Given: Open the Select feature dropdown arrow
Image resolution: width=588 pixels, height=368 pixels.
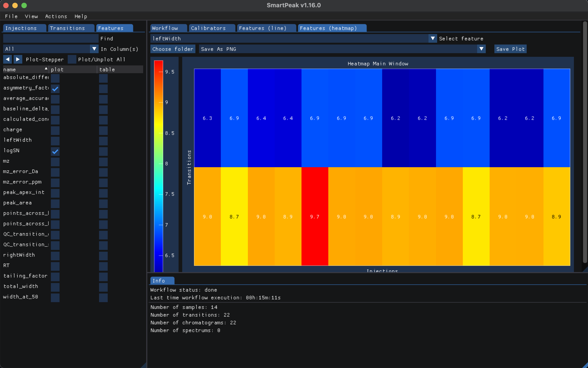Looking at the screenshot, I should click(433, 38).
